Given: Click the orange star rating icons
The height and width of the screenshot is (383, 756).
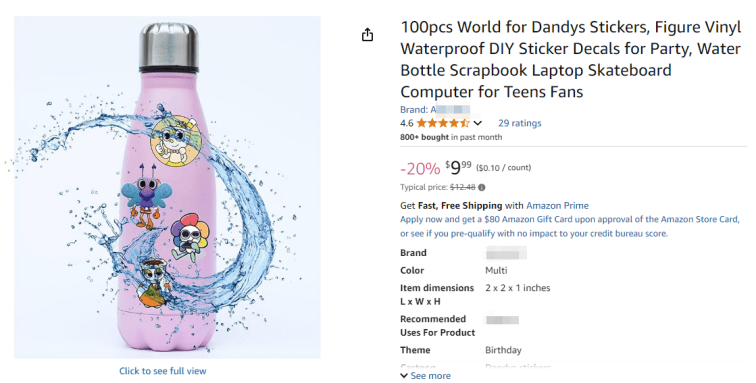Looking at the screenshot, I should (x=443, y=123).
